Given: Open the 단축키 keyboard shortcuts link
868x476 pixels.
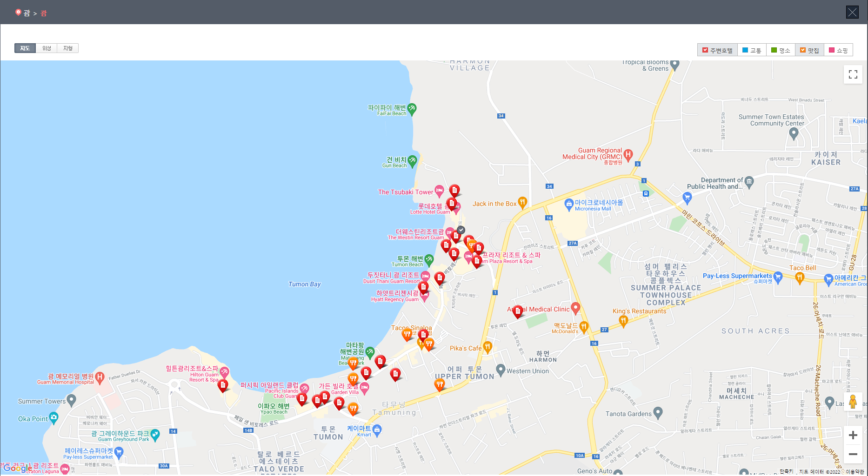Looking at the screenshot, I should tap(787, 472).
